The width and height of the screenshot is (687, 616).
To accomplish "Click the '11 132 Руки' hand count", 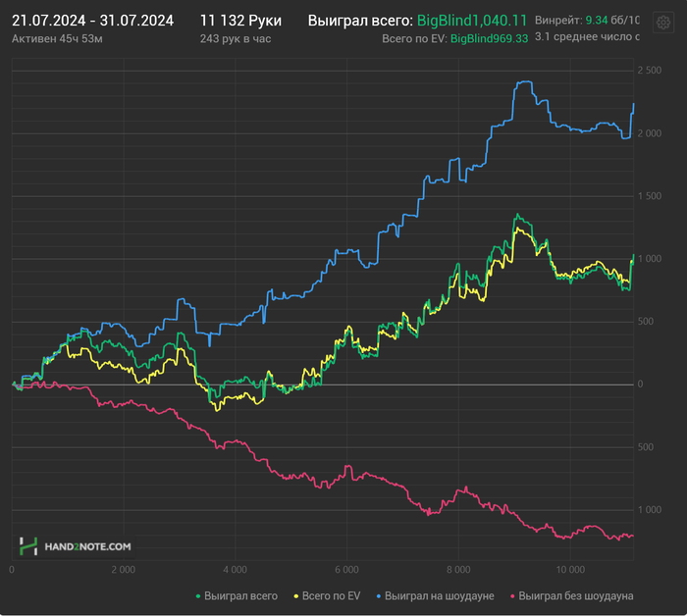I will (240, 21).
